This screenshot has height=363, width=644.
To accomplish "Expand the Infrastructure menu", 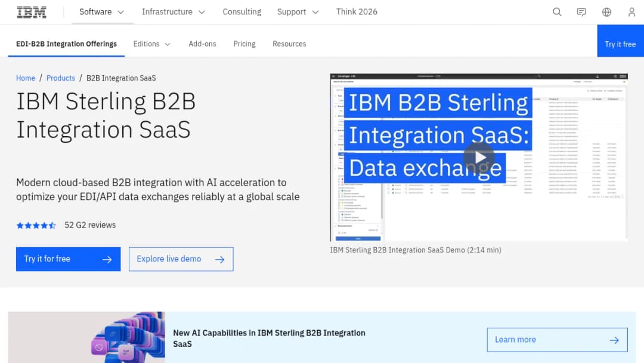I will click(x=174, y=12).
